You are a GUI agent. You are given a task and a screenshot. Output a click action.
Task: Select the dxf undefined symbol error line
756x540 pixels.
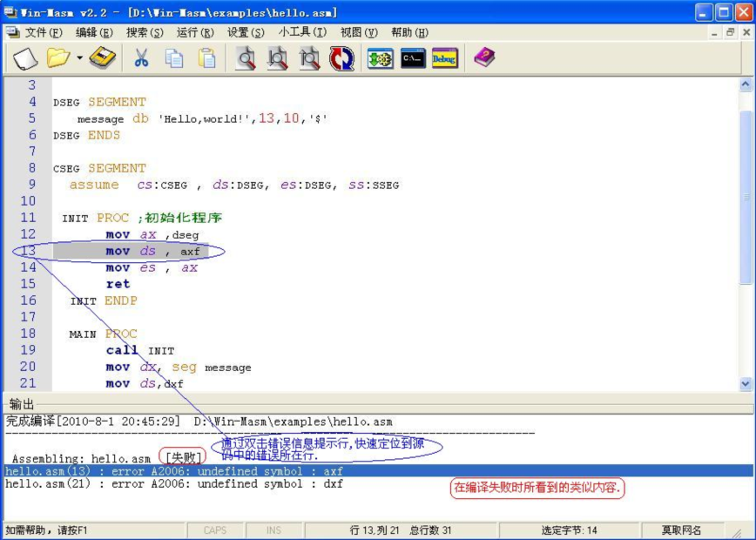174,484
